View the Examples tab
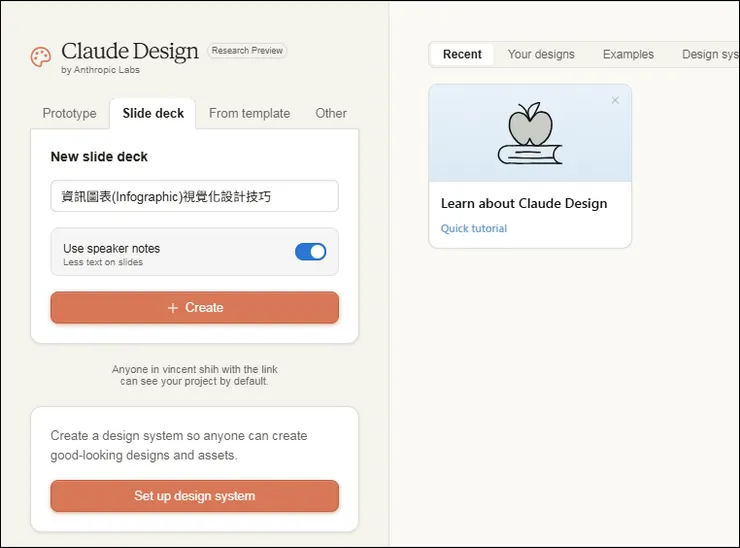Viewport: 740px width, 548px height. click(628, 55)
